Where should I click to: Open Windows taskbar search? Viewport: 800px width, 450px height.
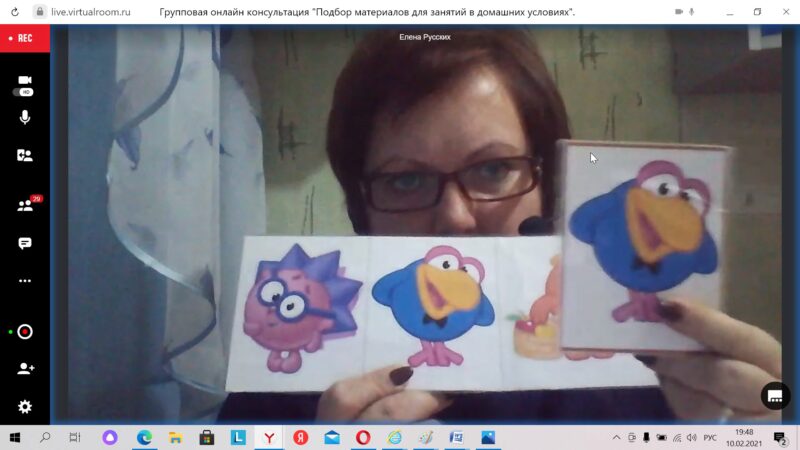[45, 437]
